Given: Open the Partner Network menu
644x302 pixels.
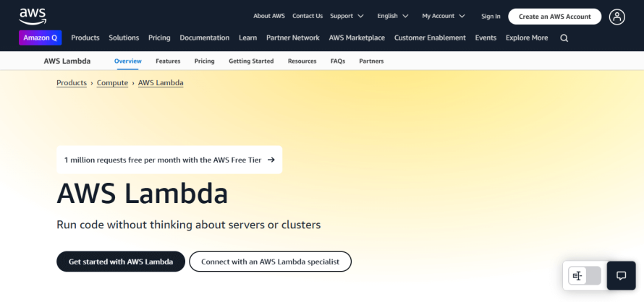Looking at the screenshot, I should tap(293, 38).
